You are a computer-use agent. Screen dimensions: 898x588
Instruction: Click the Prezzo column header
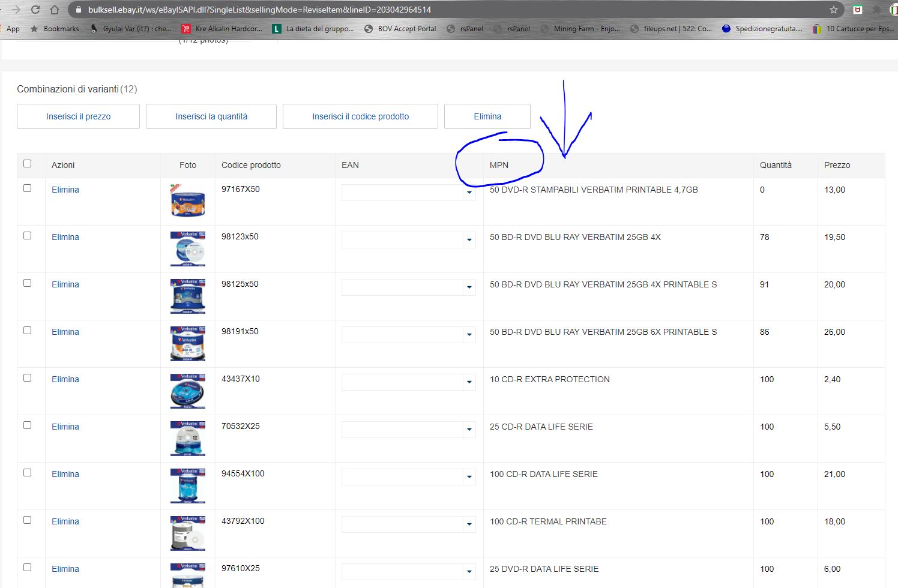point(837,165)
